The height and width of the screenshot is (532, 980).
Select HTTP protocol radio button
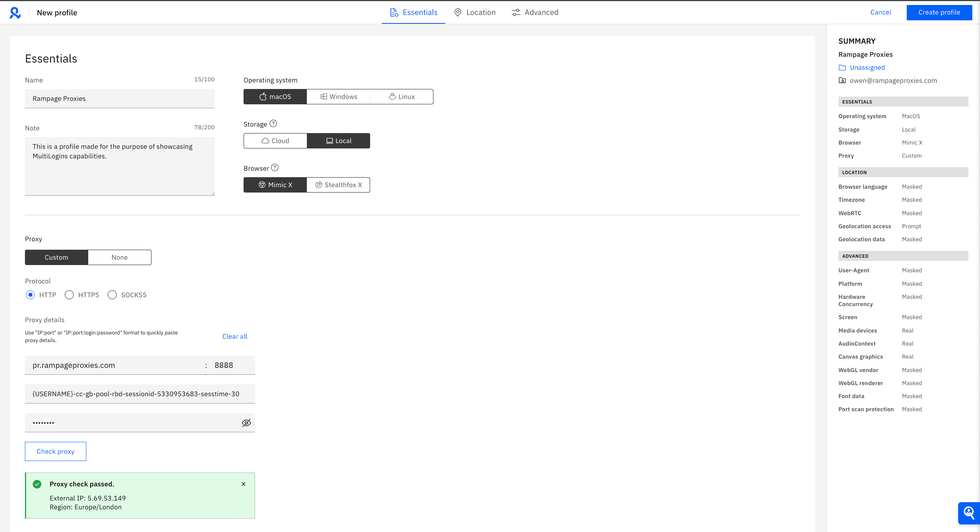tap(30, 295)
